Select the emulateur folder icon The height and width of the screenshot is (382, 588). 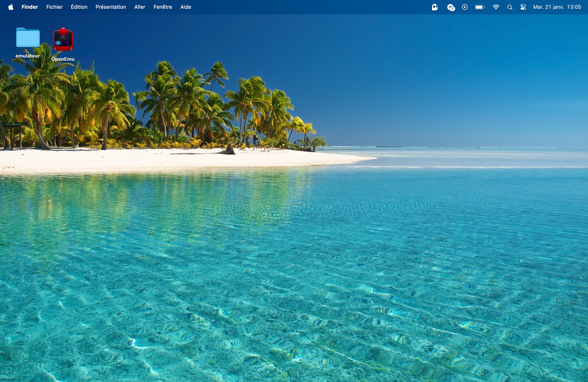(28, 38)
